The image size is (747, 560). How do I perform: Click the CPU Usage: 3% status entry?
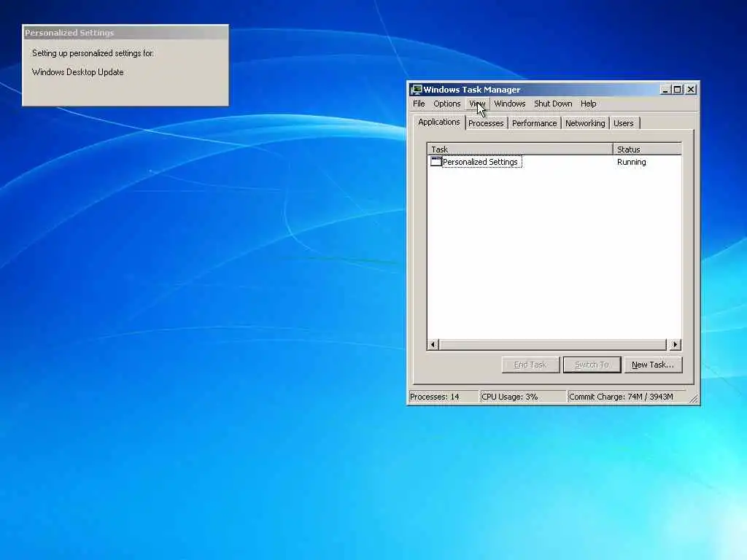click(x=523, y=397)
